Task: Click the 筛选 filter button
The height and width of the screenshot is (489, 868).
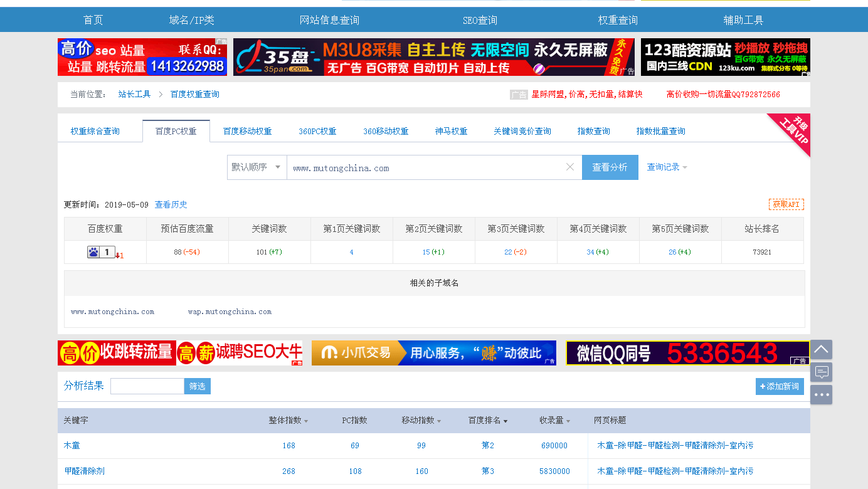Action: 198,386
